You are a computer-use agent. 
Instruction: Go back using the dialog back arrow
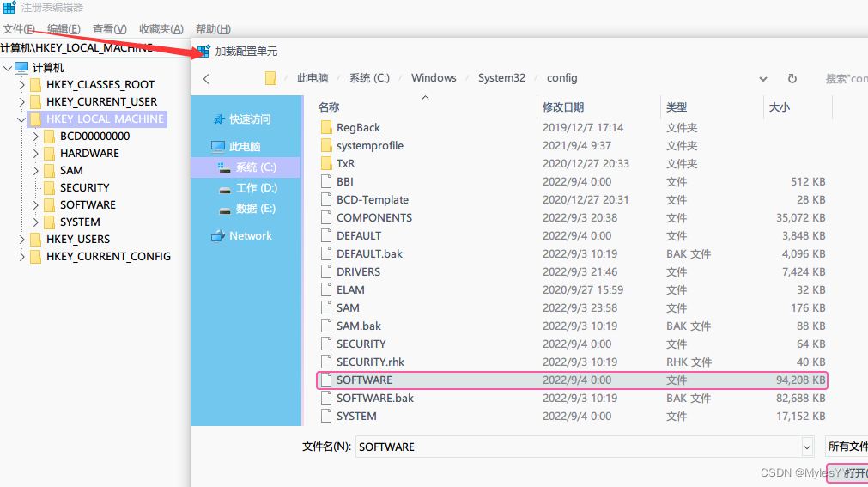point(206,79)
